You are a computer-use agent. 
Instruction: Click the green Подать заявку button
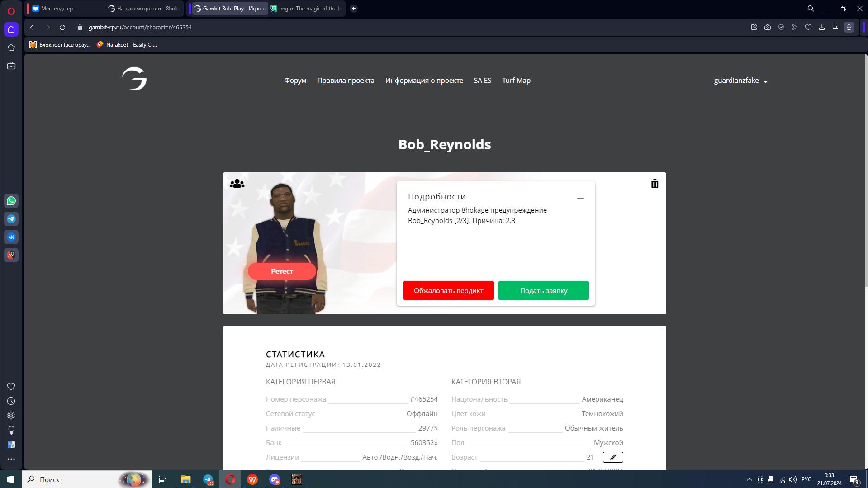[543, 291]
